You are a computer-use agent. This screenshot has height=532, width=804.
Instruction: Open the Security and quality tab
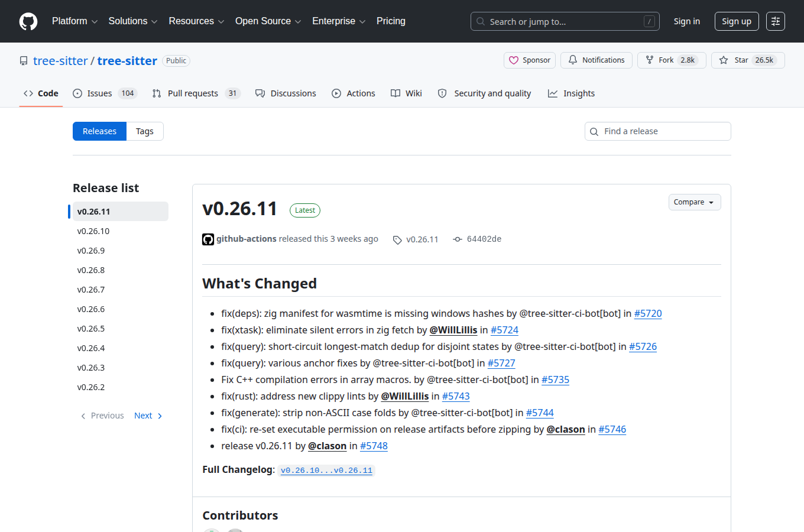pos(484,93)
